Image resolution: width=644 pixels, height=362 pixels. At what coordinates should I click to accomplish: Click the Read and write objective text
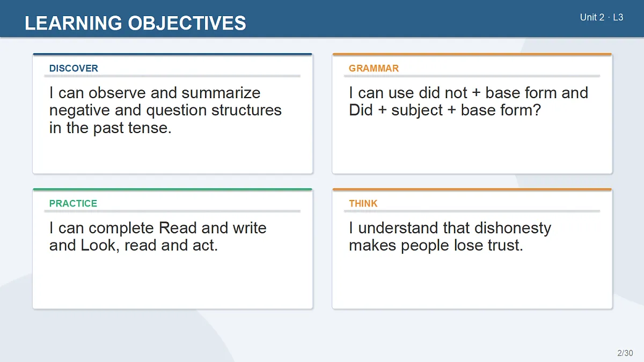pos(158,237)
